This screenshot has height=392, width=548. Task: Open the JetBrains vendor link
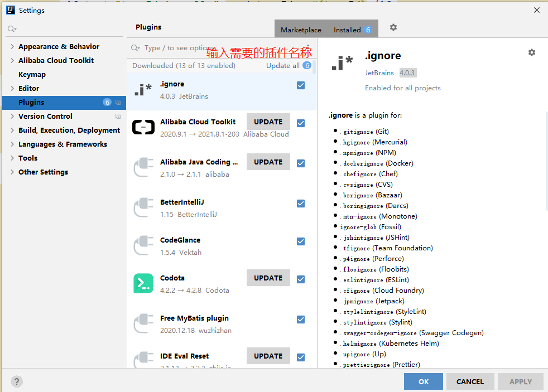pyautogui.click(x=379, y=72)
